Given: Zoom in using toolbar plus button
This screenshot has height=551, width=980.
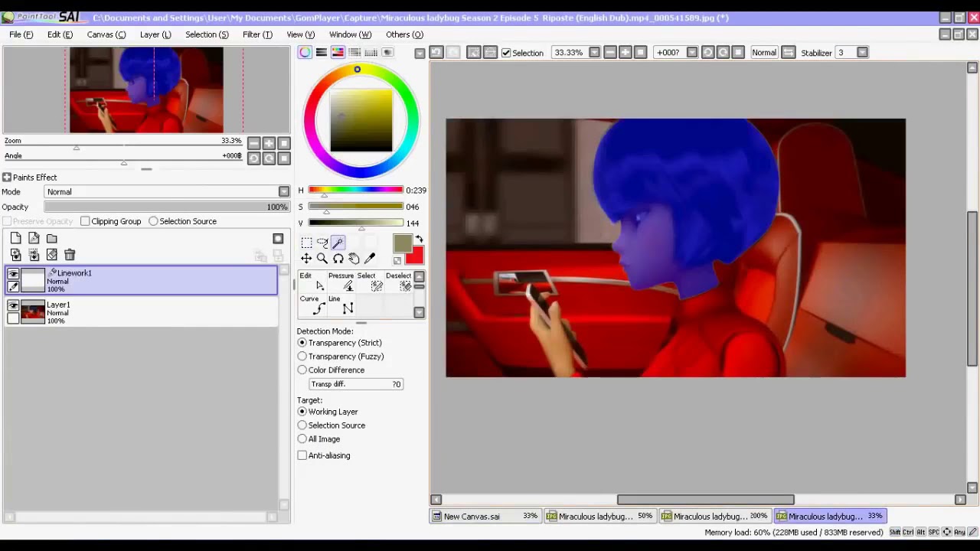Looking at the screenshot, I should click(x=625, y=52).
